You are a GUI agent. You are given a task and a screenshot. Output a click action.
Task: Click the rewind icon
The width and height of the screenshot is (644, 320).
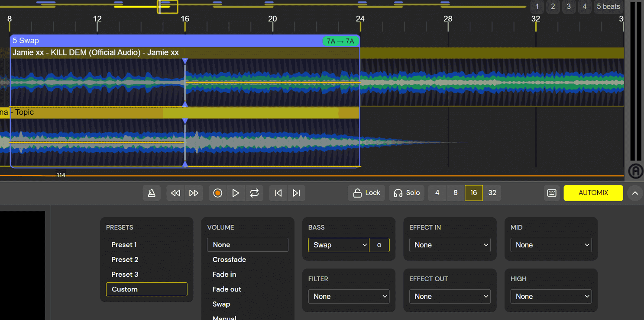click(175, 193)
